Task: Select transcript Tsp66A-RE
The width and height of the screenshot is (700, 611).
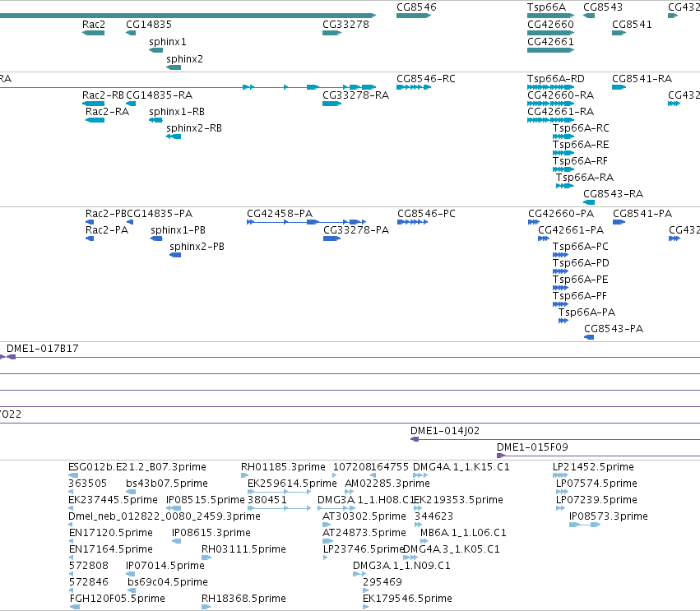Action: (x=563, y=154)
